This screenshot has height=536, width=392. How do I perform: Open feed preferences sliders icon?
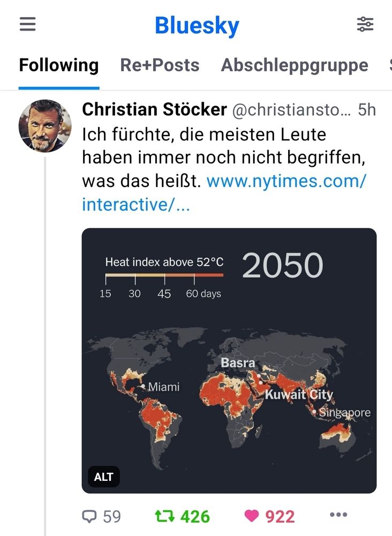[365, 24]
